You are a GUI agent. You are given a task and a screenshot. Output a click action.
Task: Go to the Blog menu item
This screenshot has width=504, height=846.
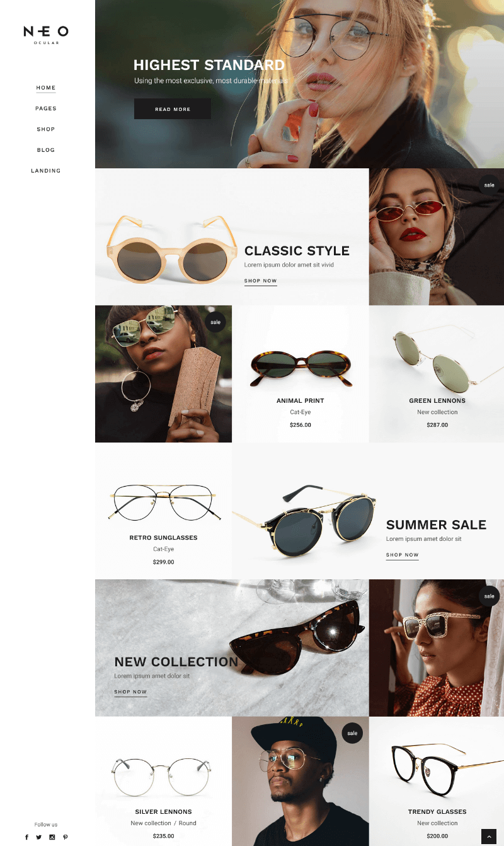click(46, 150)
